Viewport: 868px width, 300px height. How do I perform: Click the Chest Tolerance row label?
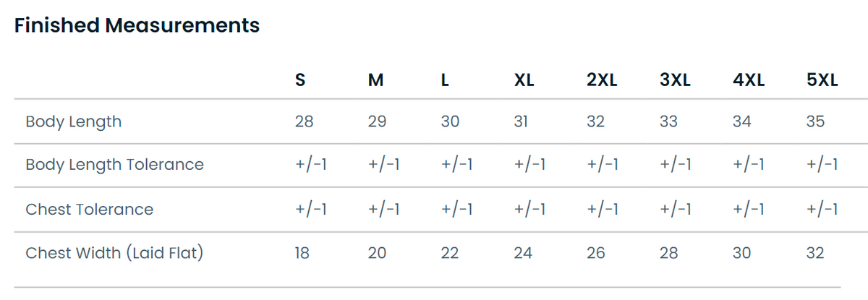pos(90,210)
